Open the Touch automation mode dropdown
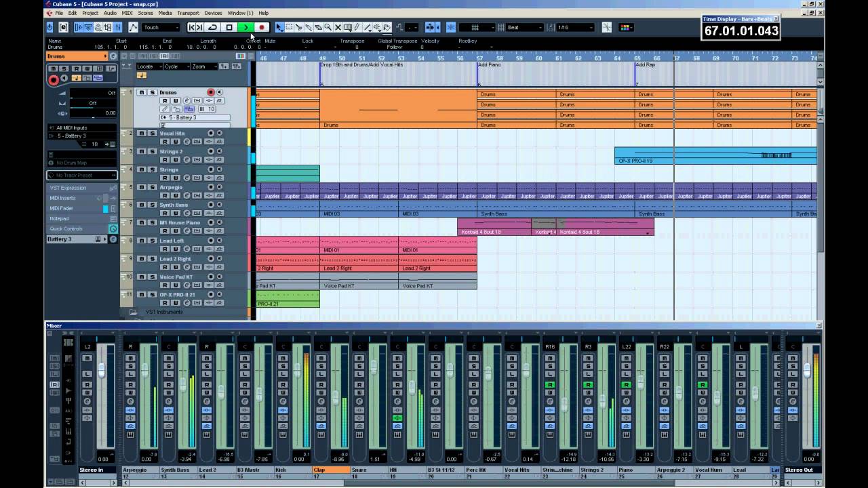 161,27
